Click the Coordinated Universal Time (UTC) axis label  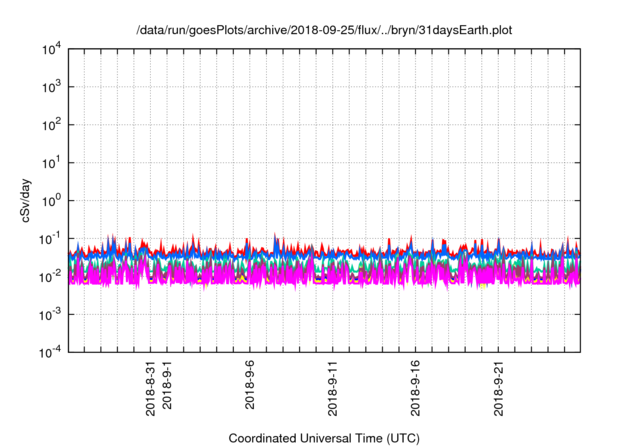click(x=325, y=438)
